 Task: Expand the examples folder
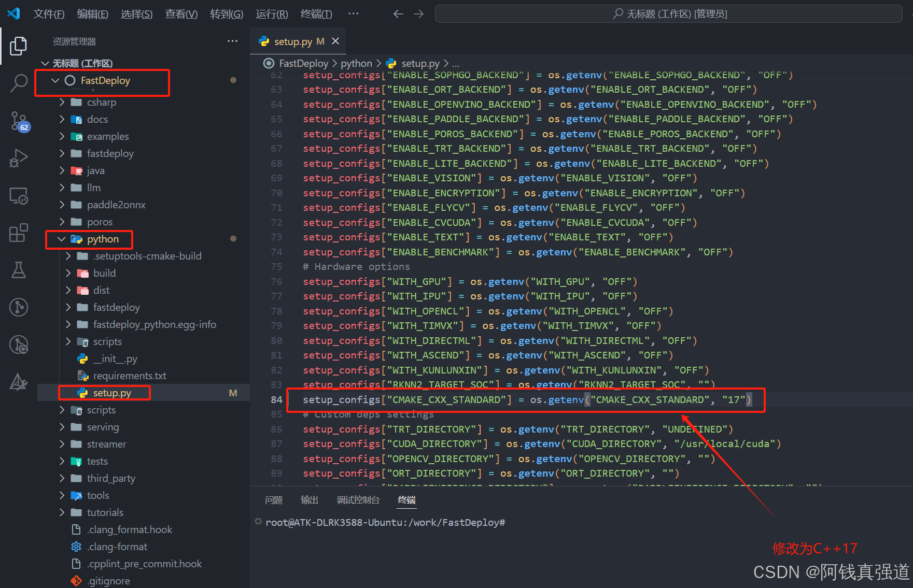point(62,136)
